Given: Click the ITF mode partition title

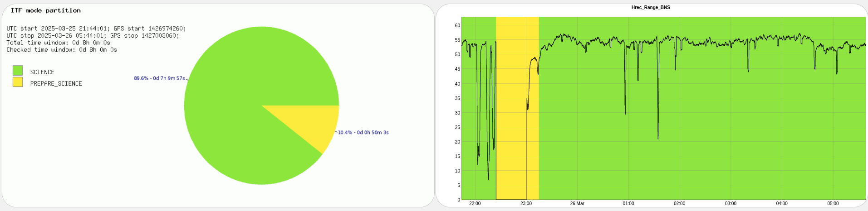Looking at the screenshot, I should [46, 10].
